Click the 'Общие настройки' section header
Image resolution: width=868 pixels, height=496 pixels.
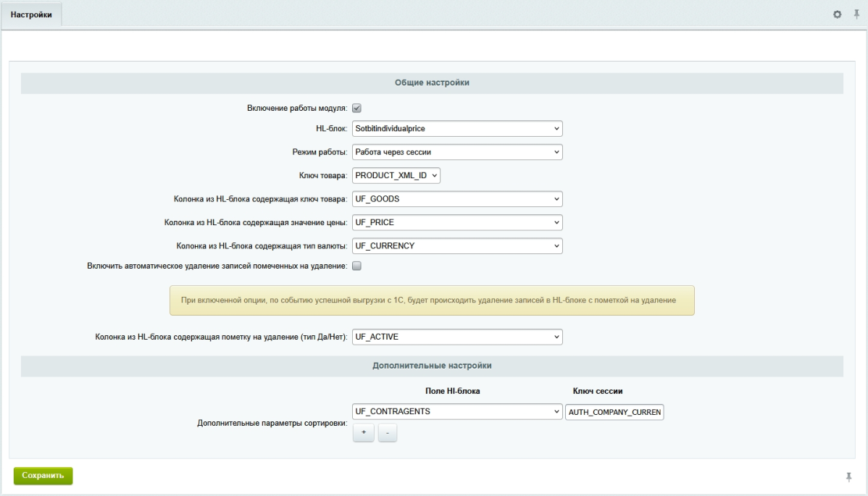(x=432, y=83)
